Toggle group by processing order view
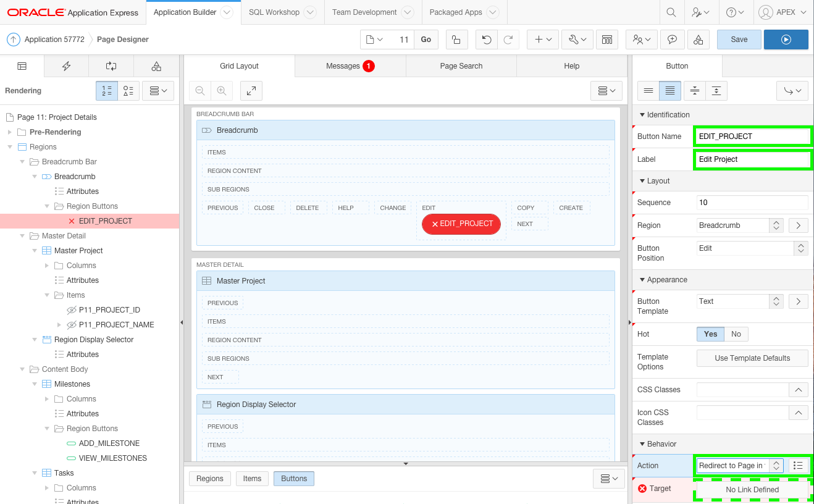This screenshot has width=814, height=504. pyautogui.click(x=107, y=91)
